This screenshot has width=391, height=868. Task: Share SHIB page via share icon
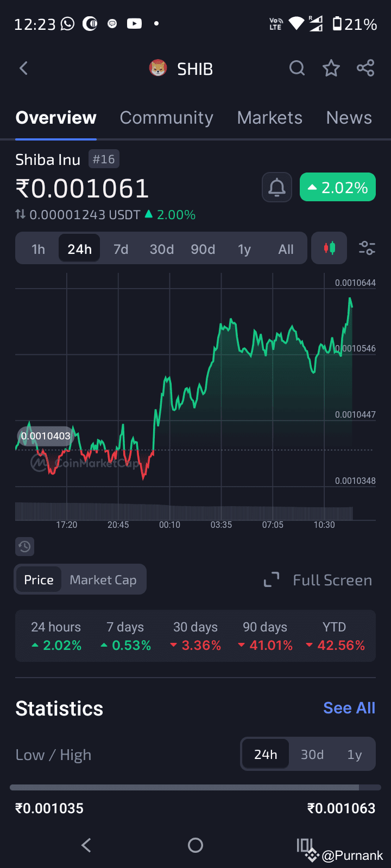click(x=365, y=68)
